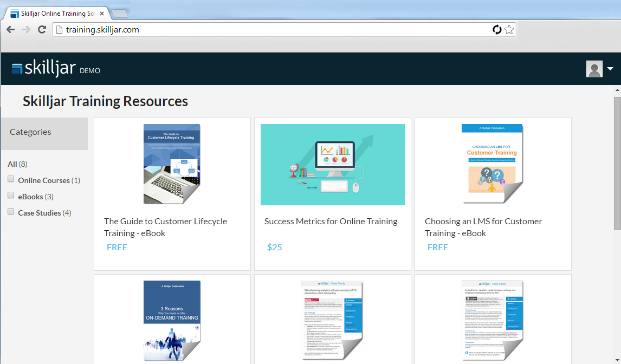Check the eBooks category checkbox
Image resolution: width=621 pixels, height=364 pixels.
click(x=11, y=195)
